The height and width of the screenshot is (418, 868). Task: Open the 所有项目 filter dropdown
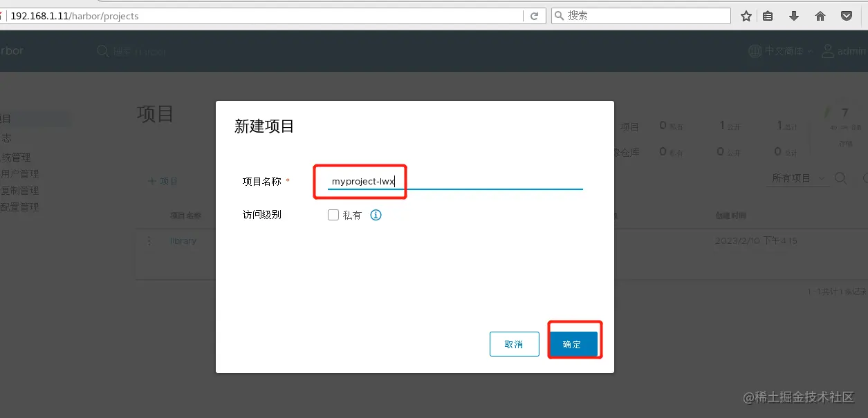(x=799, y=178)
